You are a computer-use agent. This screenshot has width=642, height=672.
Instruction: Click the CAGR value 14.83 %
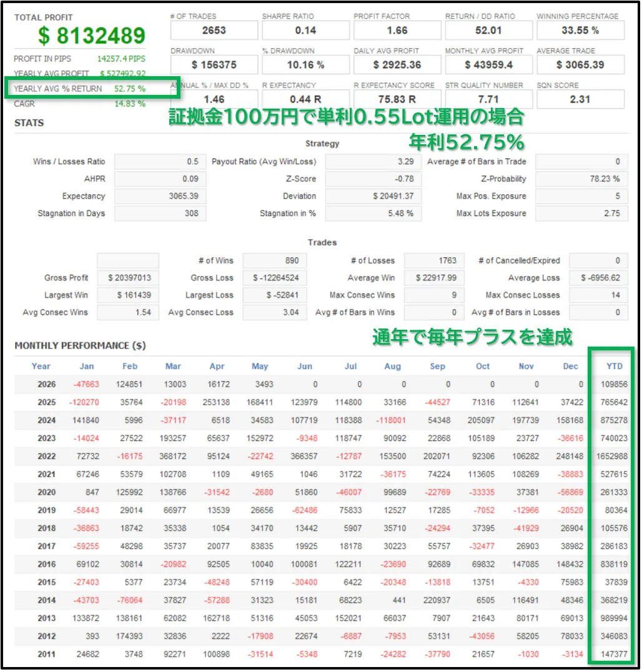point(130,104)
